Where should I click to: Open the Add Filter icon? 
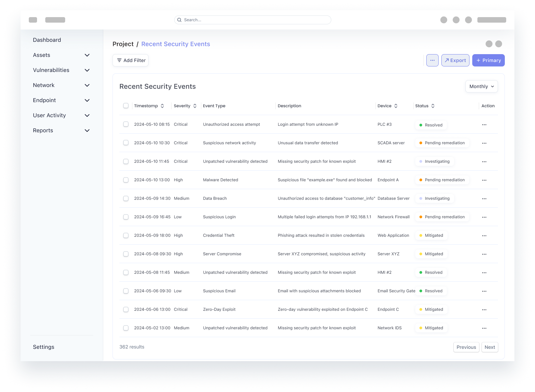(119, 60)
